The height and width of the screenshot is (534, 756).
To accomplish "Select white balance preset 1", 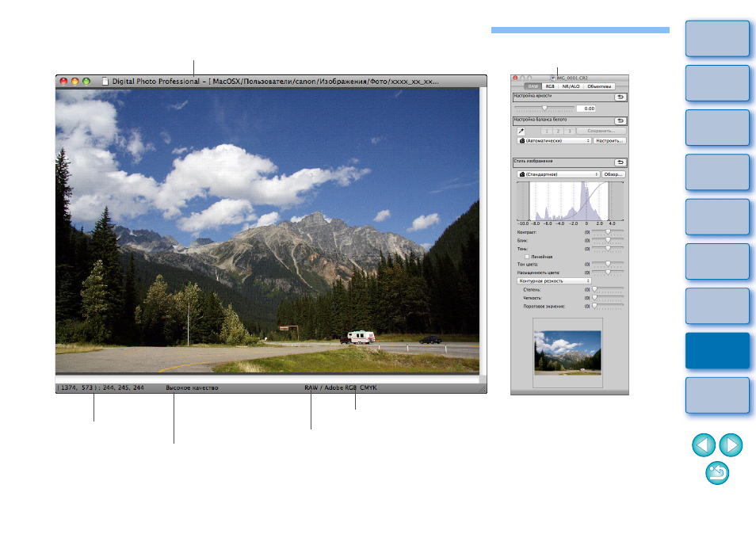I will point(546,131).
